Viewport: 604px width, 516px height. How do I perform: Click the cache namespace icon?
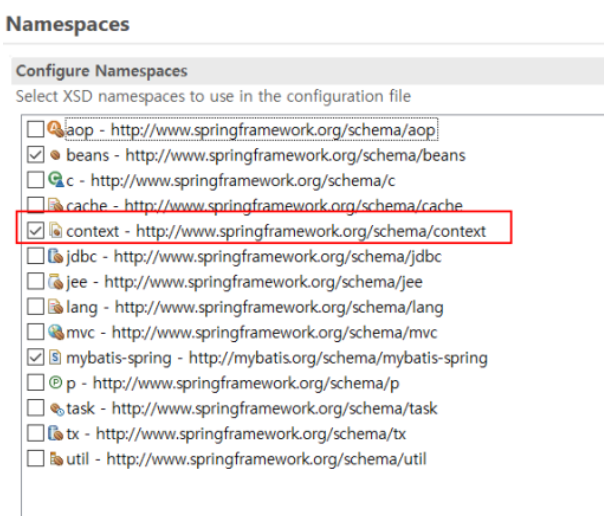tap(55, 204)
